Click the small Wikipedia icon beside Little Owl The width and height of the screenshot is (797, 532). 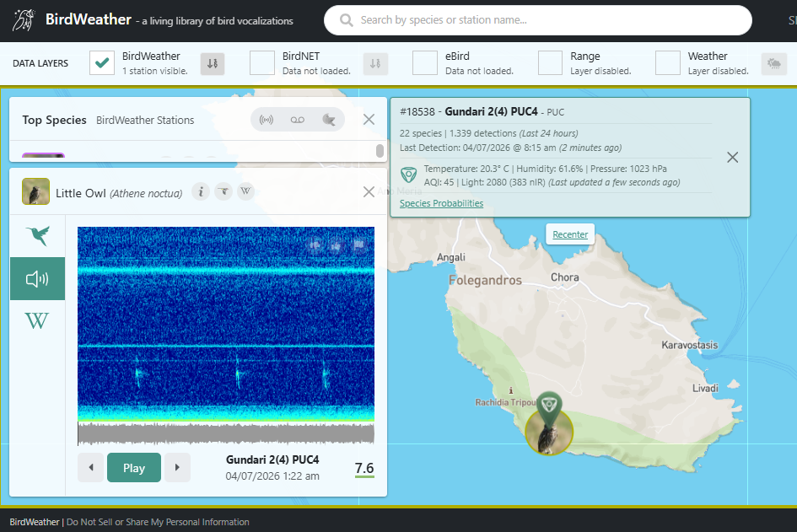[245, 191]
